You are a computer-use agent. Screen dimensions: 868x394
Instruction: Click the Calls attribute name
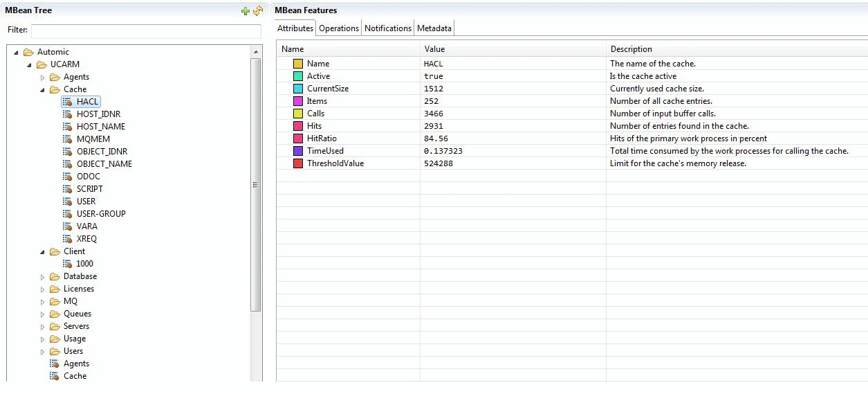[315, 114]
